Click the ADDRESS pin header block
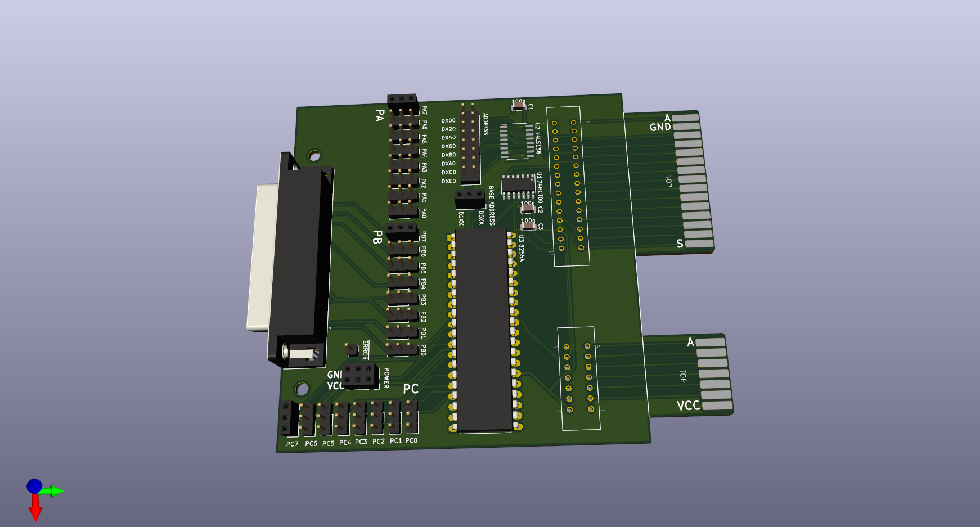Image resolution: width=980 pixels, height=527 pixels. [x=470, y=144]
